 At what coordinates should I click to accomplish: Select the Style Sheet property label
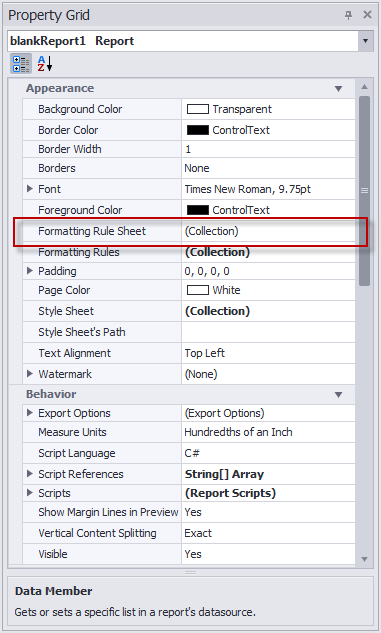point(66,311)
